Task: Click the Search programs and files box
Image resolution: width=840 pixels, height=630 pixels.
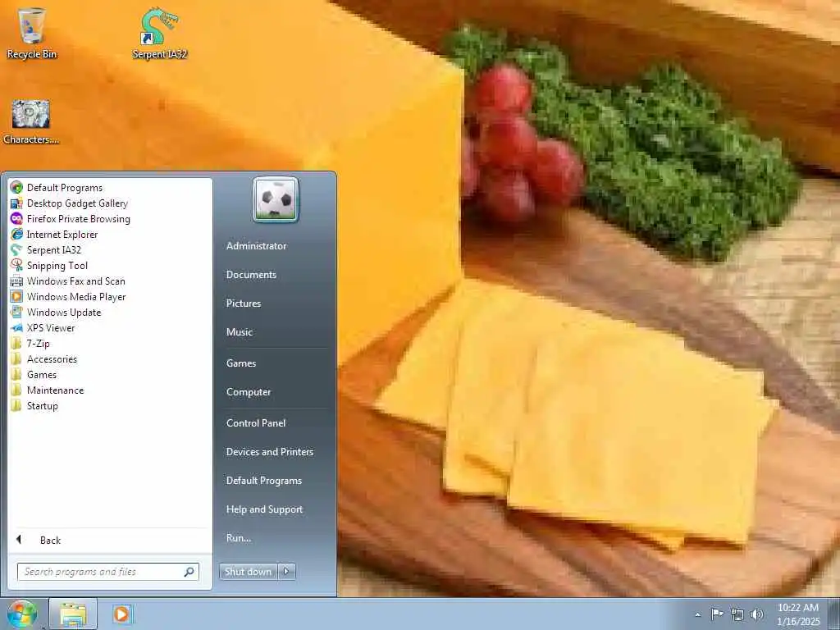Action: coord(108,572)
